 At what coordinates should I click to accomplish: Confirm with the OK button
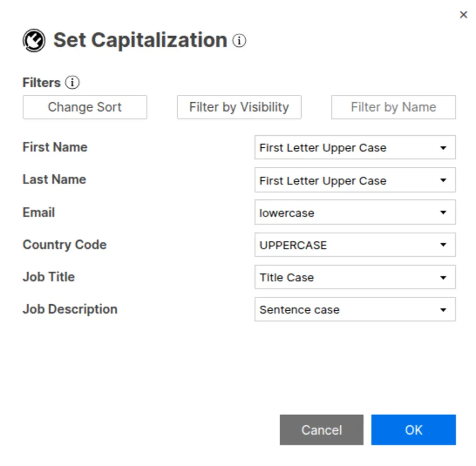413,430
